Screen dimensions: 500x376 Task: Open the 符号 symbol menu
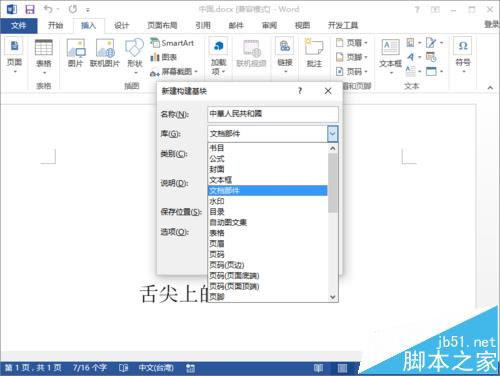[463, 55]
